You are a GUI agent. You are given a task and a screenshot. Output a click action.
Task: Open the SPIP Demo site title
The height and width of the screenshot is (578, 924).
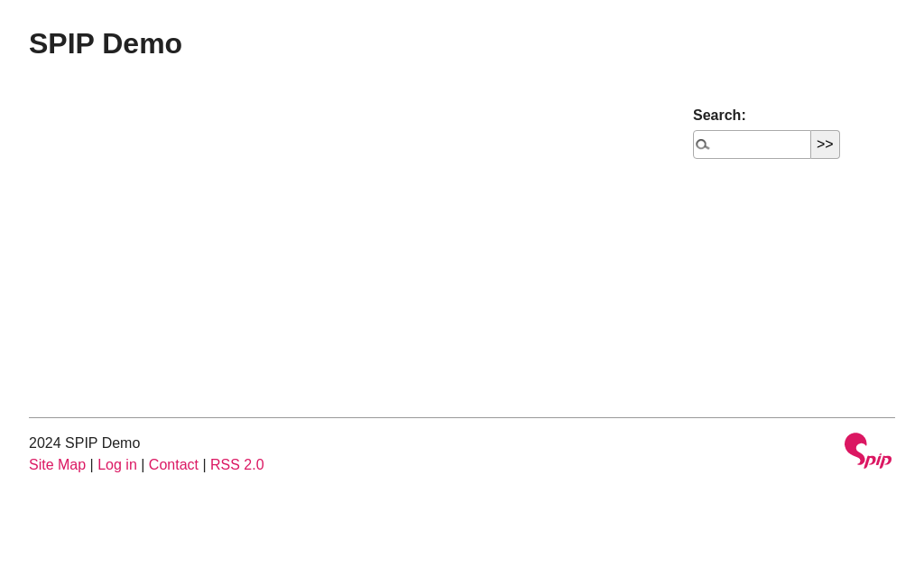[106, 43]
